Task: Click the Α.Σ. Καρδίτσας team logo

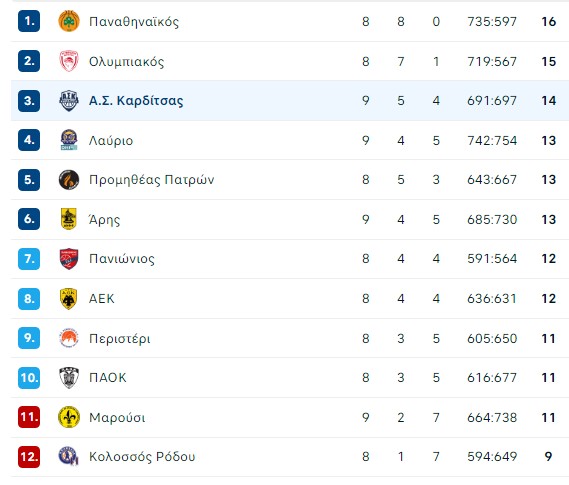Action: (x=69, y=100)
